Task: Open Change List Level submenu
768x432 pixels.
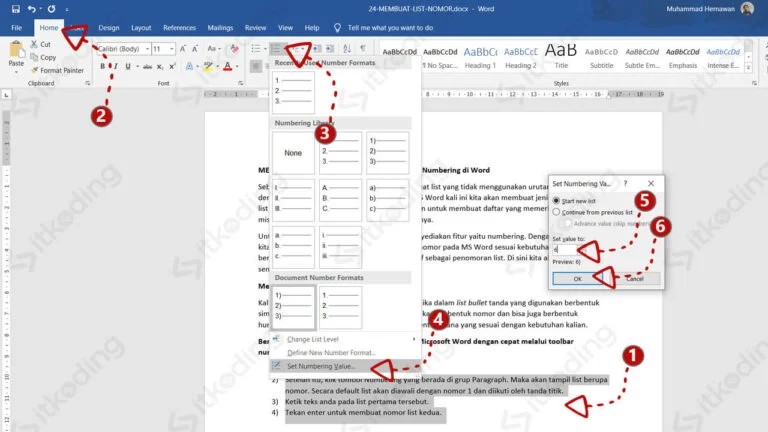Action: click(345, 339)
